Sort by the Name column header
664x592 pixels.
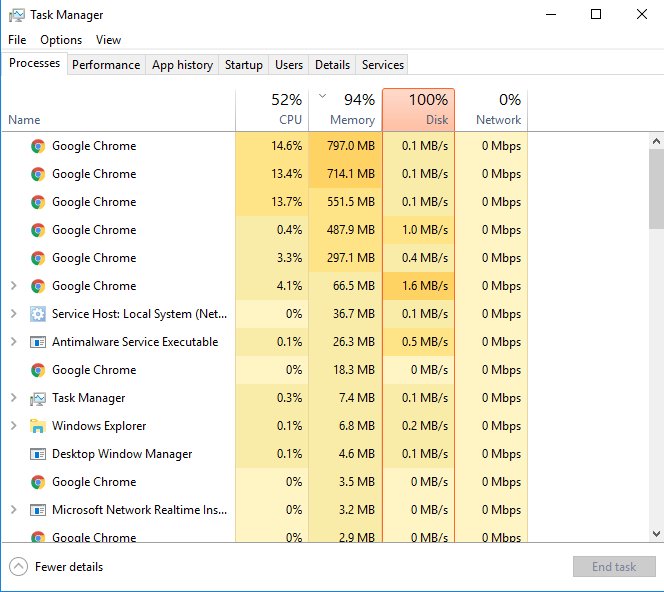point(119,110)
